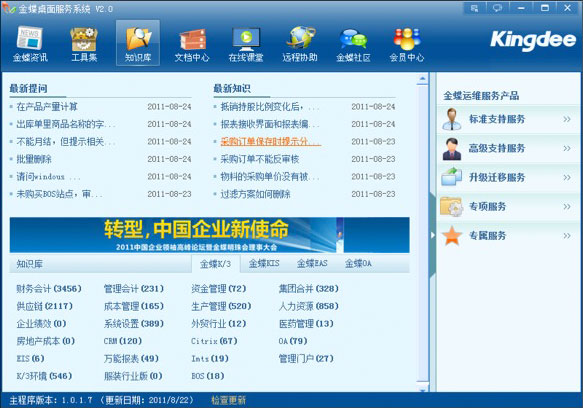
Task: Open the 金蝶社区 community icon
Action: point(353,44)
